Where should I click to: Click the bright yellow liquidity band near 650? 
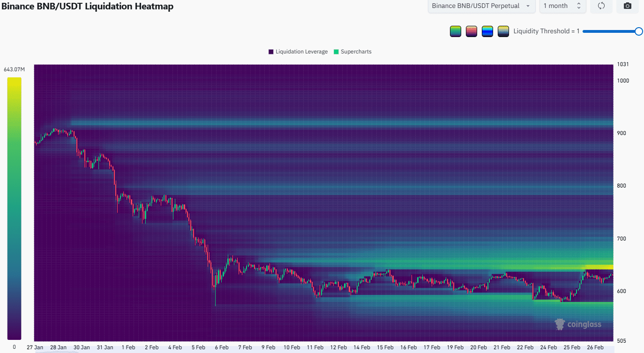(599, 267)
